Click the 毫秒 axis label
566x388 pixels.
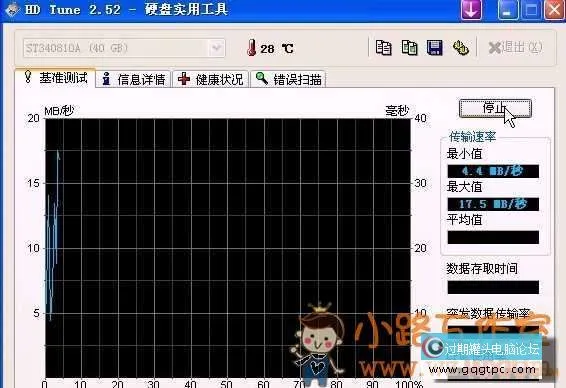click(397, 110)
